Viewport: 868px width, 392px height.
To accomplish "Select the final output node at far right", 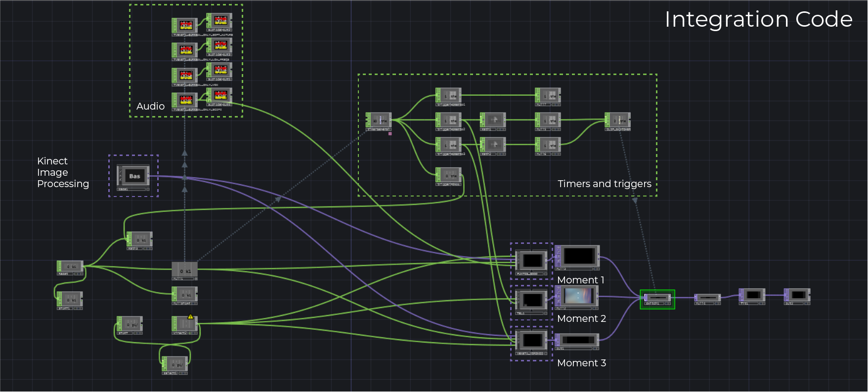I will pyautogui.click(x=797, y=295).
